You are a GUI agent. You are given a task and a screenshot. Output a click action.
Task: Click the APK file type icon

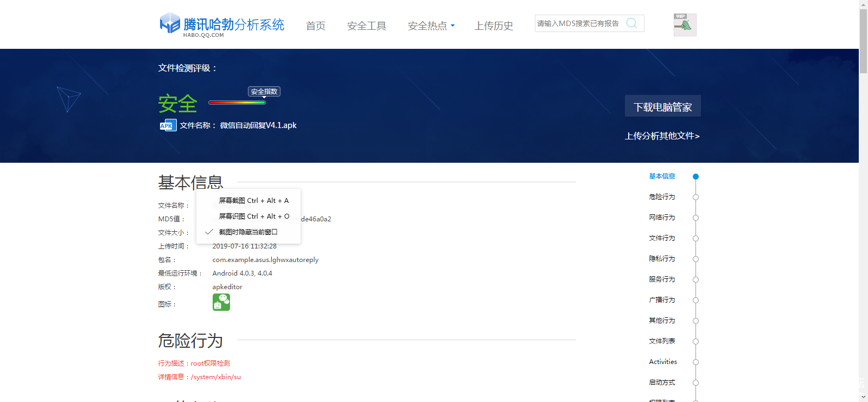[168, 125]
